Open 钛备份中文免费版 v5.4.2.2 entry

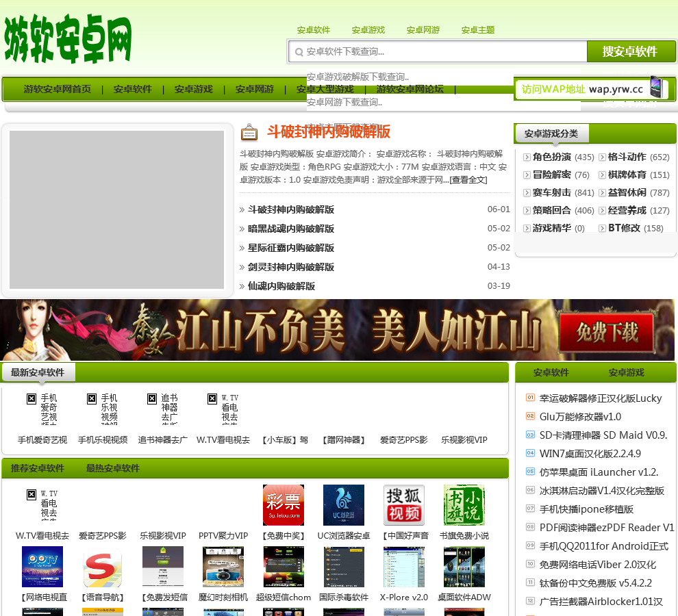pyautogui.click(x=596, y=583)
